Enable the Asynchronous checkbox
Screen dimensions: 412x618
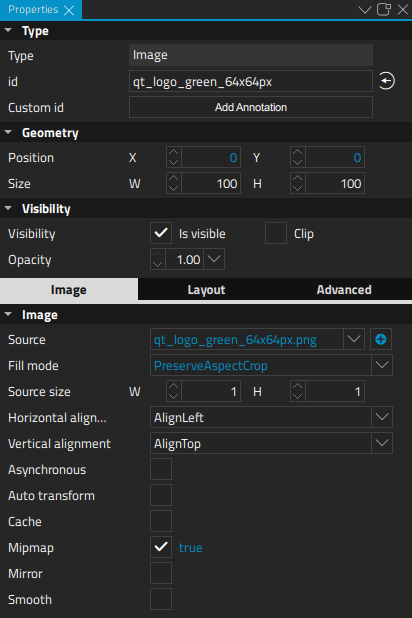[161, 469]
